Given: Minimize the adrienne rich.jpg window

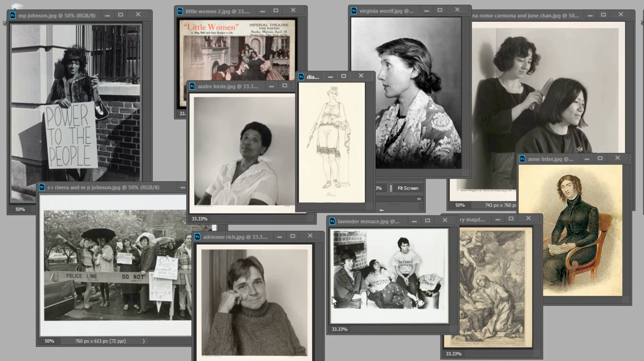Looking at the screenshot, I should click(279, 237).
